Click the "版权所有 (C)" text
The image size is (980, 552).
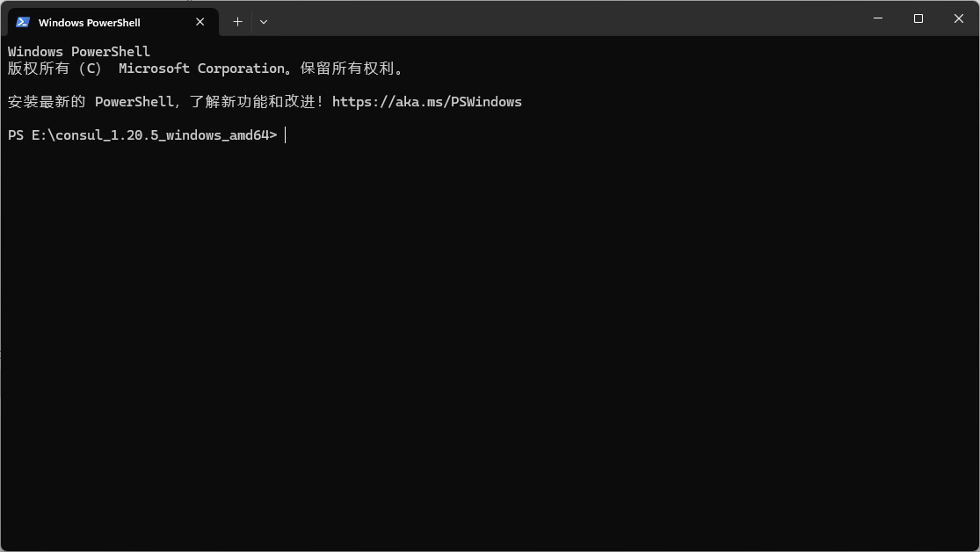(x=54, y=69)
